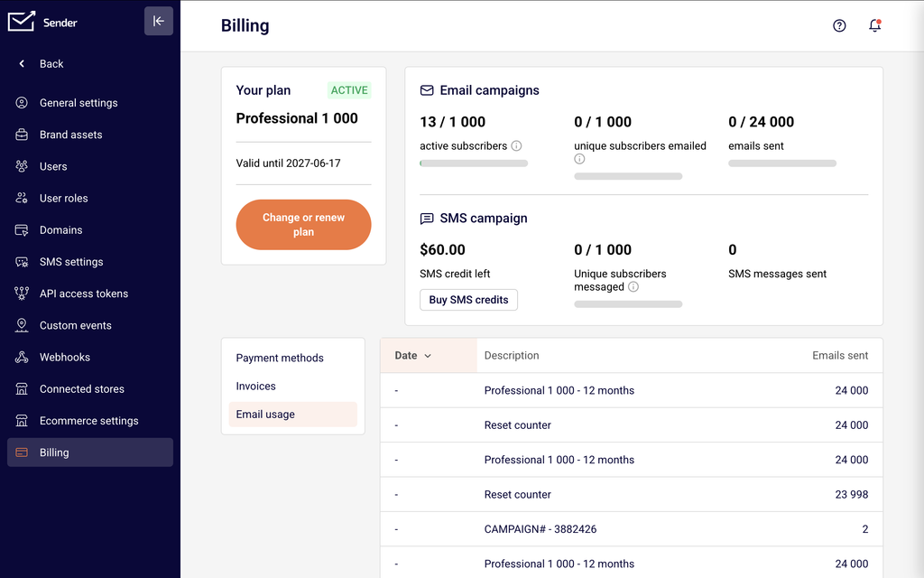This screenshot has width=924, height=578.
Task: Click the Emails sent column header
Action: [840, 356]
